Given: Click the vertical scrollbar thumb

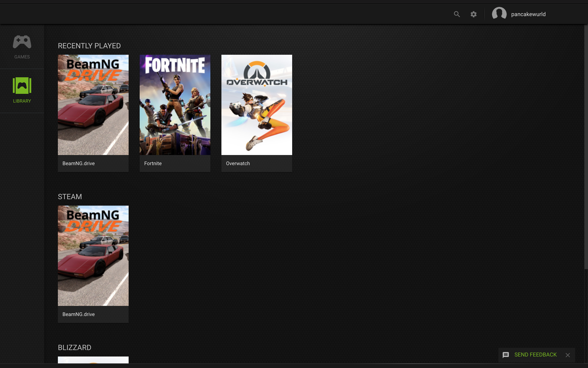Looking at the screenshot, I should [586, 147].
